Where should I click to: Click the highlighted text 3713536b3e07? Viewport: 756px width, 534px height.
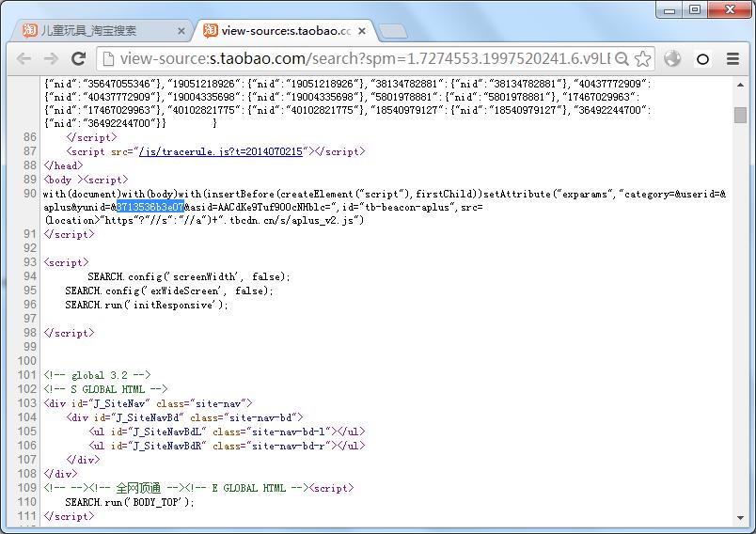point(150,207)
